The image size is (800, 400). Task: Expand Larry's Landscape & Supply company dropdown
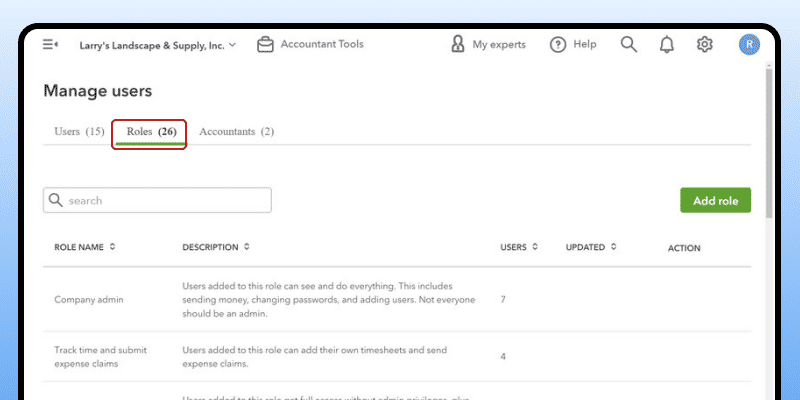coord(158,45)
